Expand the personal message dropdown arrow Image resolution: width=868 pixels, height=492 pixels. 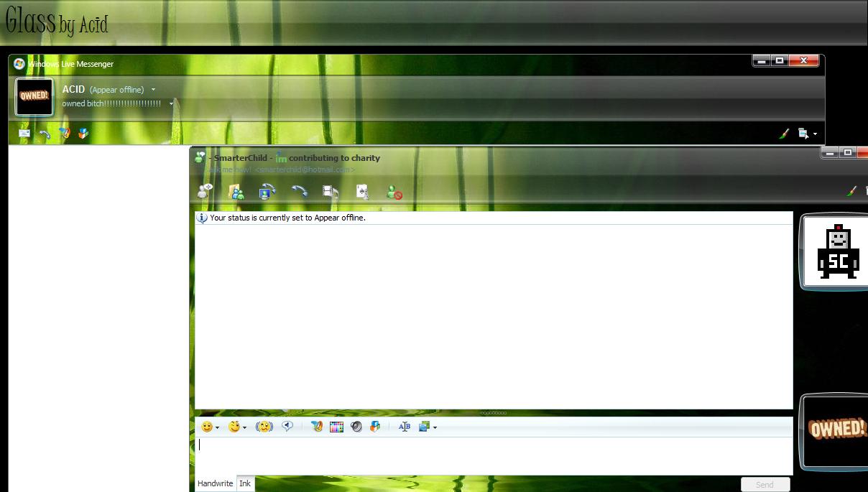pyautogui.click(x=171, y=104)
